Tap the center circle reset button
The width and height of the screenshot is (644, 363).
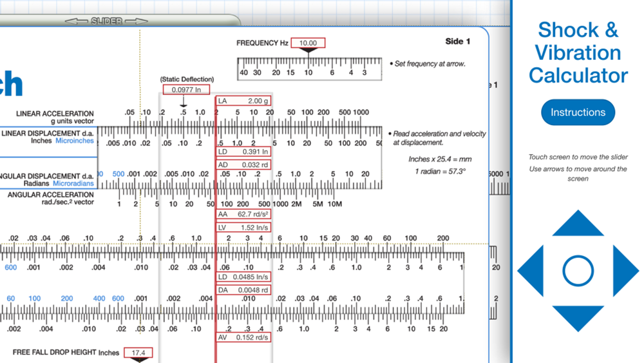[578, 271]
